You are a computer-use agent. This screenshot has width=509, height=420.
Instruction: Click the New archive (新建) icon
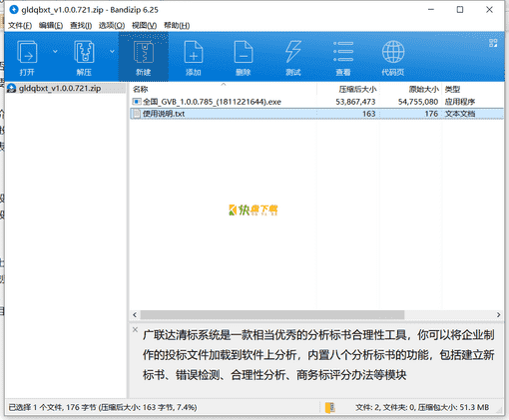point(144,52)
